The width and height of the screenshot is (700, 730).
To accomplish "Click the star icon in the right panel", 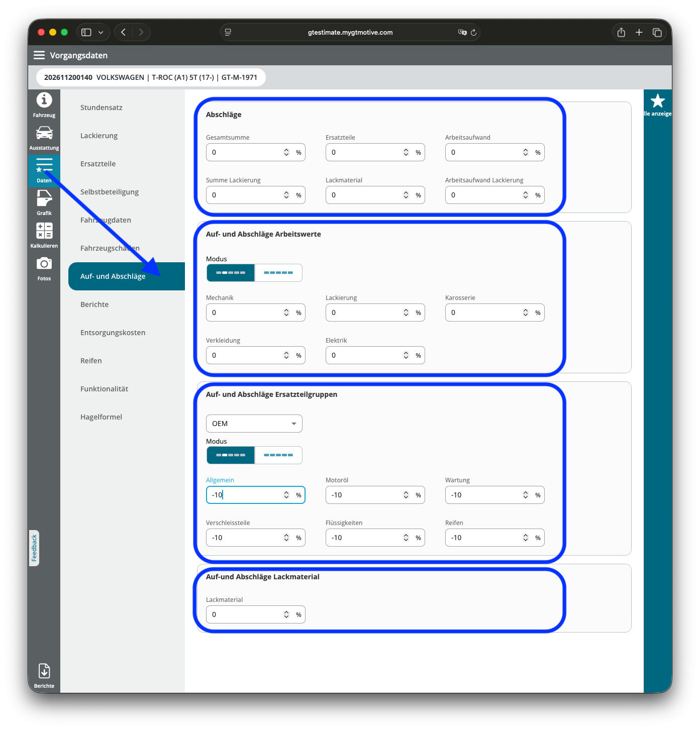I will [x=657, y=101].
